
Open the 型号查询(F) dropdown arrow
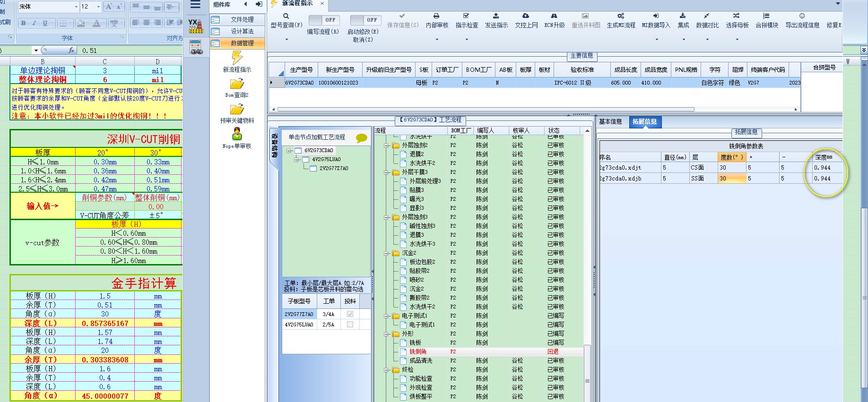click(x=286, y=40)
